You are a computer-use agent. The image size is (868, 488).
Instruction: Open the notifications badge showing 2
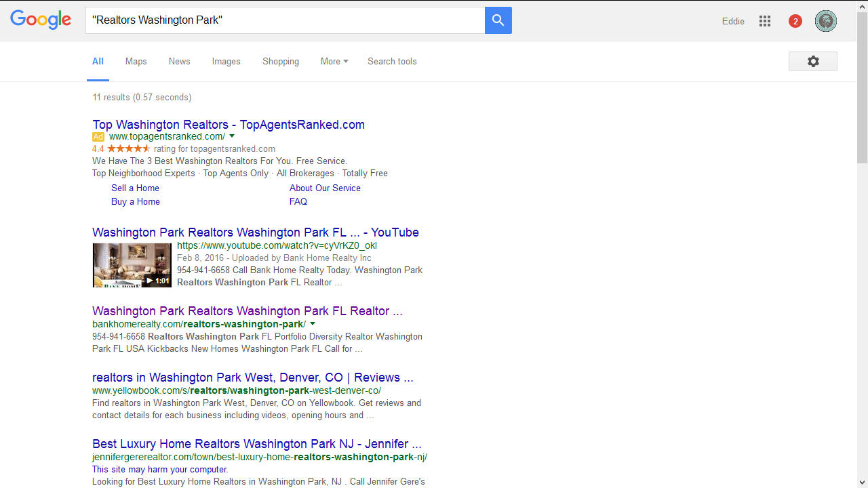(795, 21)
